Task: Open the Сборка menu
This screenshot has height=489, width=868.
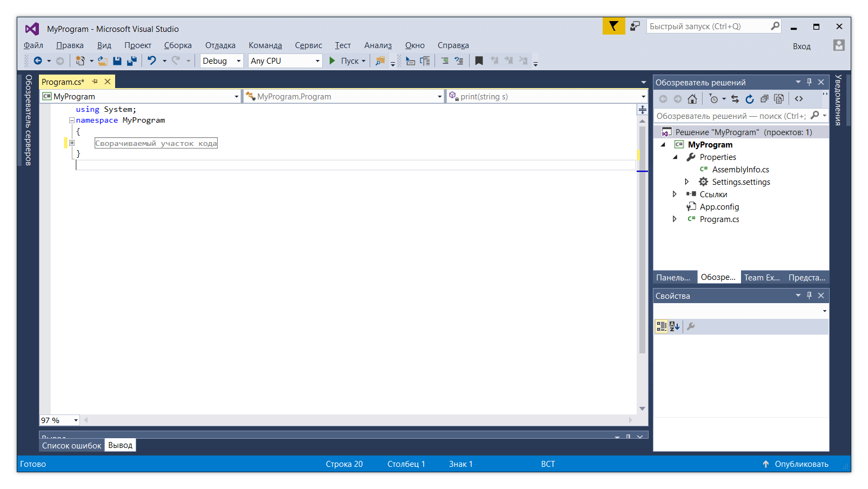Action: 178,45
